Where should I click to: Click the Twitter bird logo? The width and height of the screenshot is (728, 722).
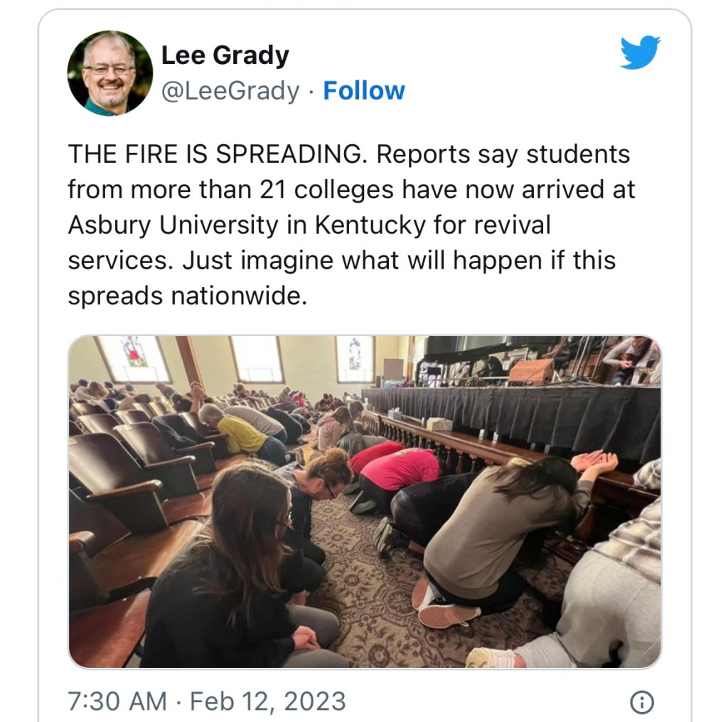click(x=640, y=53)
